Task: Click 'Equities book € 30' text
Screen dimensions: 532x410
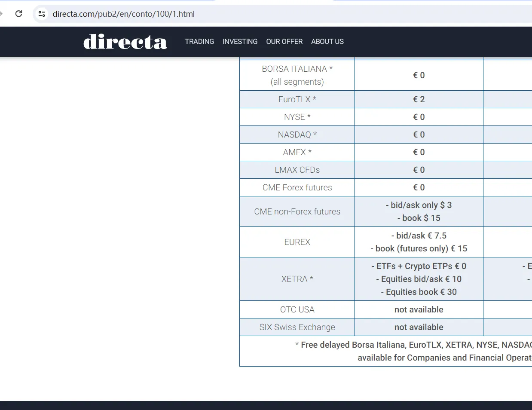Action: pos(419,292)
